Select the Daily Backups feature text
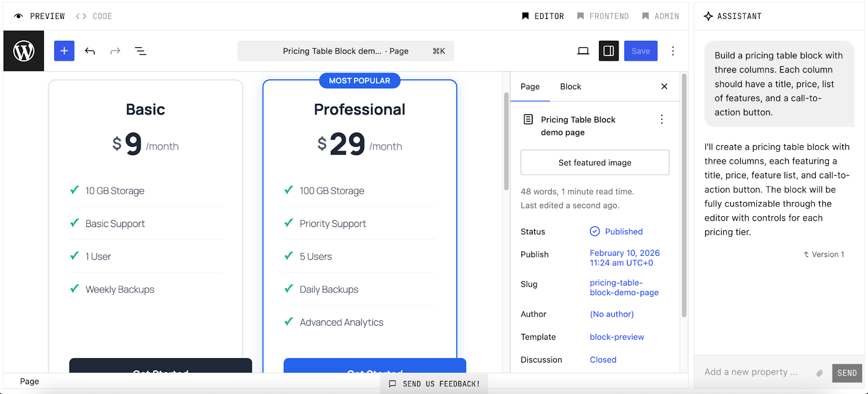Screen dimensions: 868x394 tap(329, 289)
